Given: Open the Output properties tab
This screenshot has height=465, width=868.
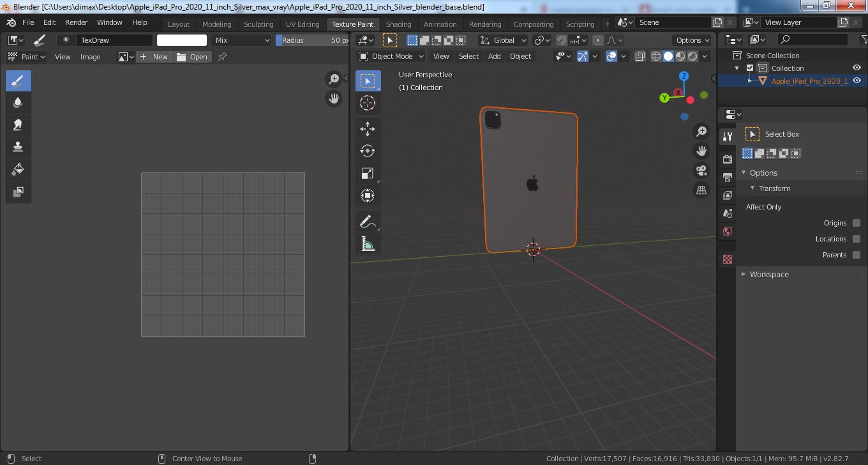Looking at the screenshot, I should (x=727, y=177).
